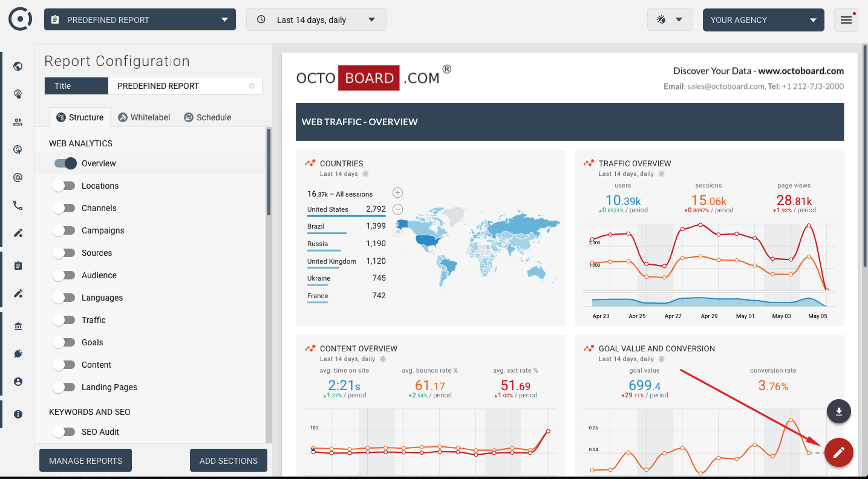Screen dimensions: 868x479
Task: Turn on the Audience toggle
Action: (64, 275)
